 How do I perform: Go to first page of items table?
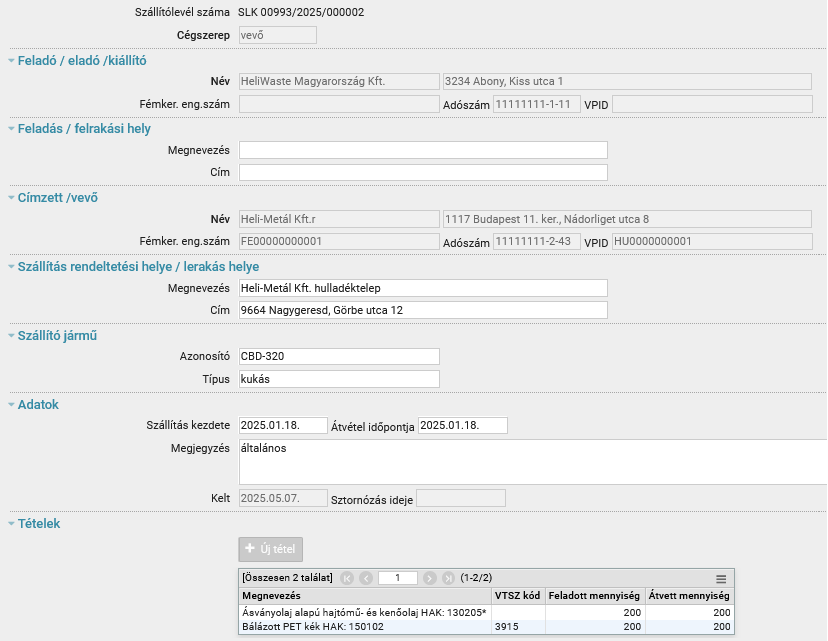click(347, 578)
